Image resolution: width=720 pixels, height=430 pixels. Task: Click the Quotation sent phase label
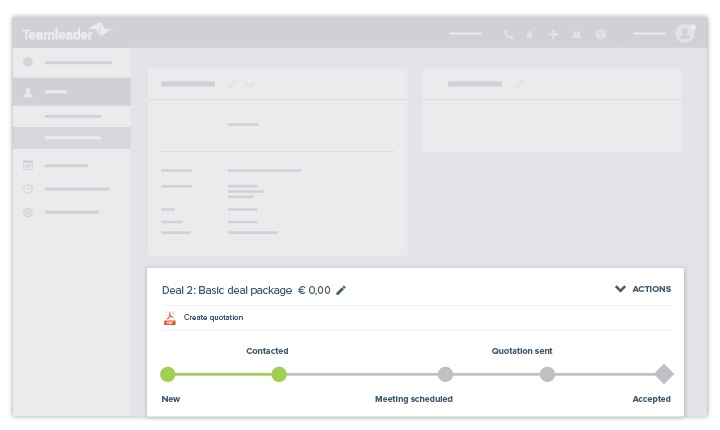point(522,351)
